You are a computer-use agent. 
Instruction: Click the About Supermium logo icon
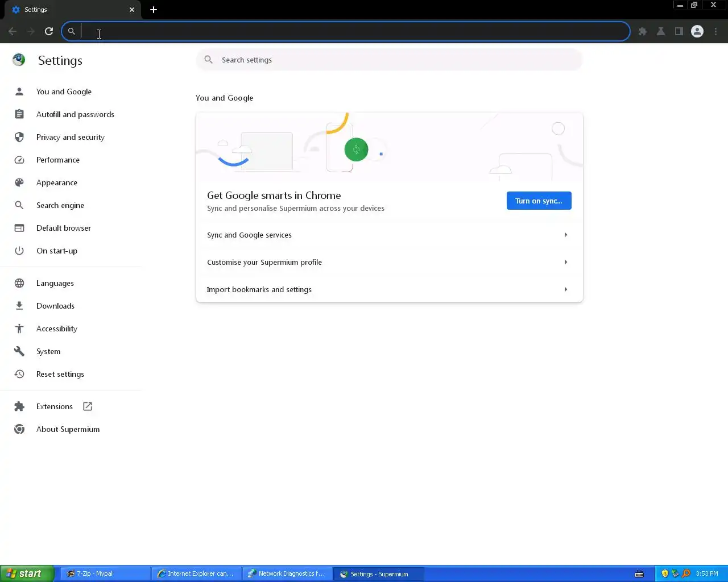tap(19, 429)
